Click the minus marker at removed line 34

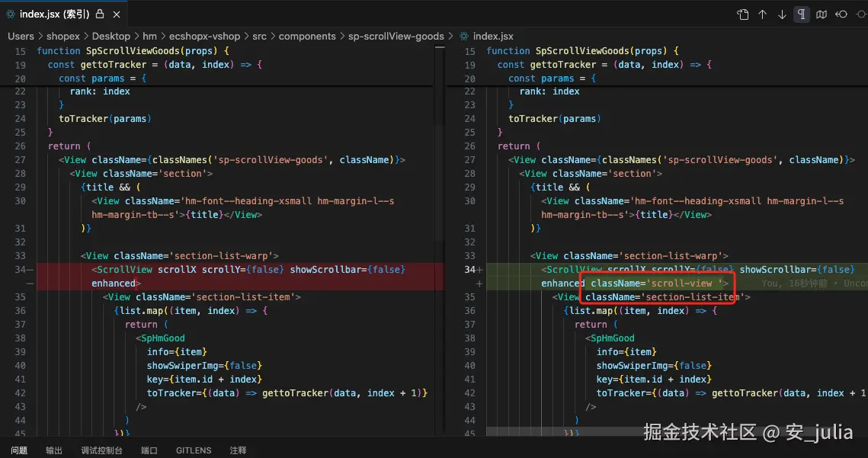pos(30,270)
